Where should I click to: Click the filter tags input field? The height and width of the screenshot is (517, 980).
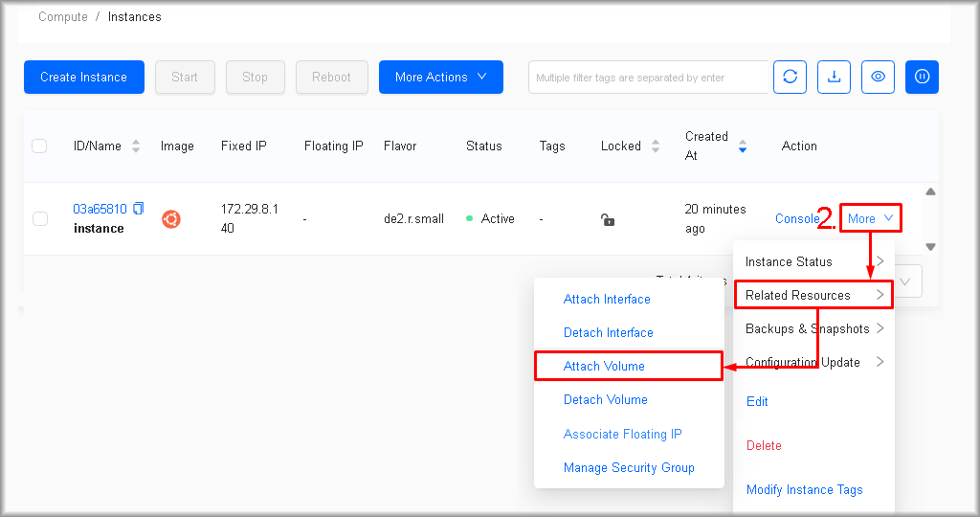tap(648, 78)
